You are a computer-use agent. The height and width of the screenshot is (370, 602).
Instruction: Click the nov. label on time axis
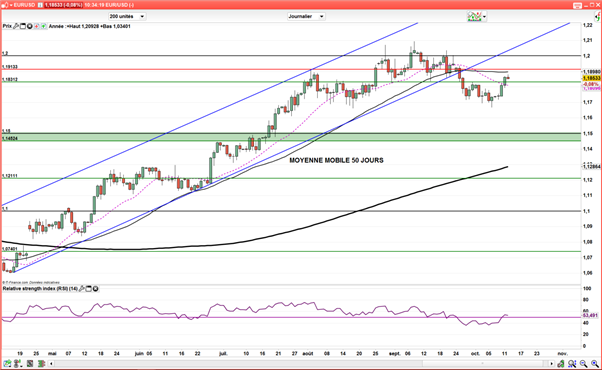click(562, 353)
